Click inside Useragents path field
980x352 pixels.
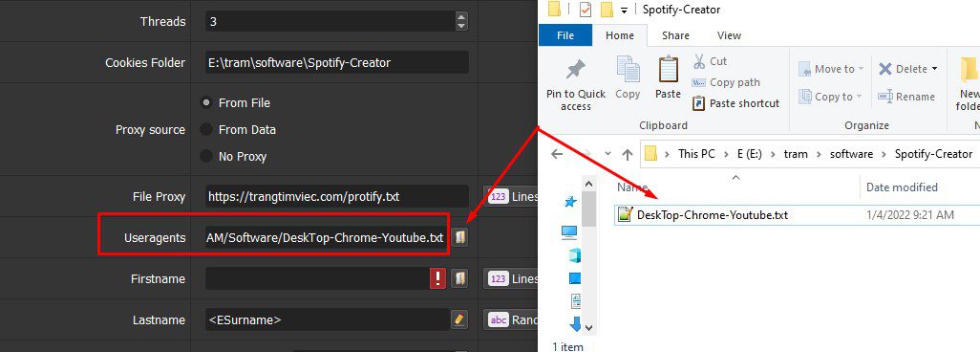pyautogui.click(x=327, y=237)
